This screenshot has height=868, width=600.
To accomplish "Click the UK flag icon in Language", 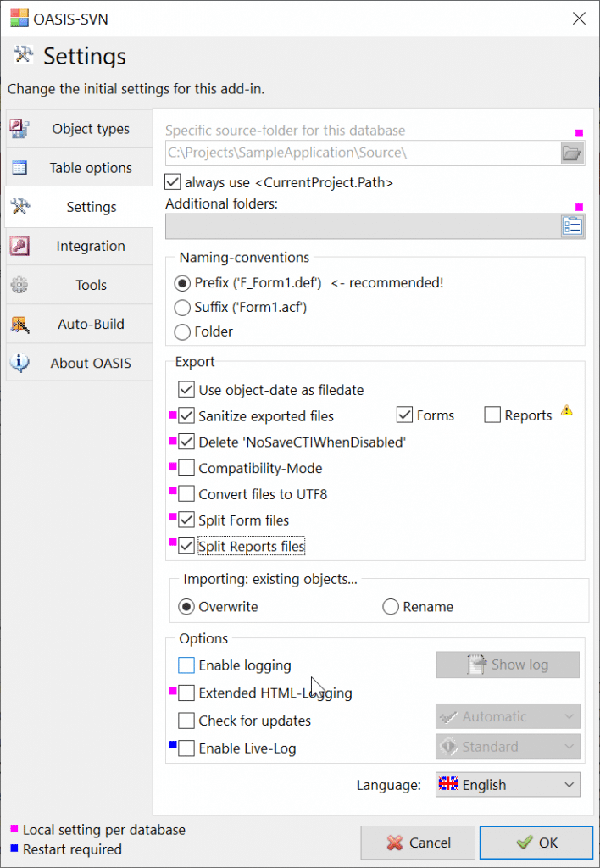I will coord(448,784).
